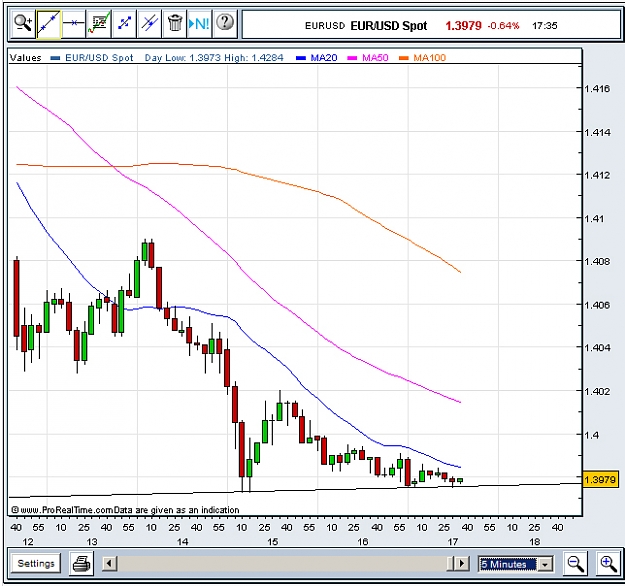Open the chart indicators tool icon
Screen dimensions: 625x586
tap(98, 24)
